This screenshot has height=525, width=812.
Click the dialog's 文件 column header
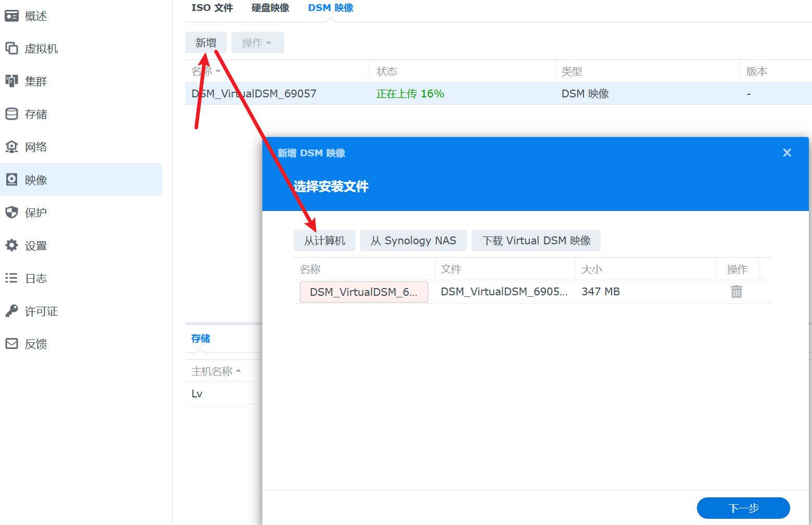coord(504,269)
